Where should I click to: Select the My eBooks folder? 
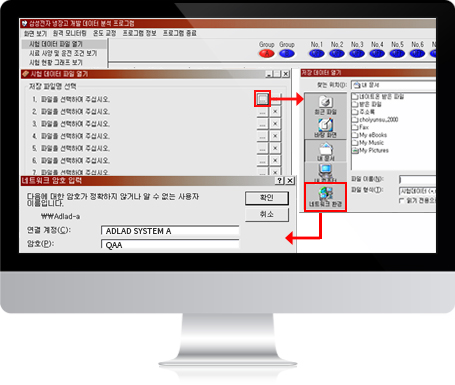tap(370, 135)
